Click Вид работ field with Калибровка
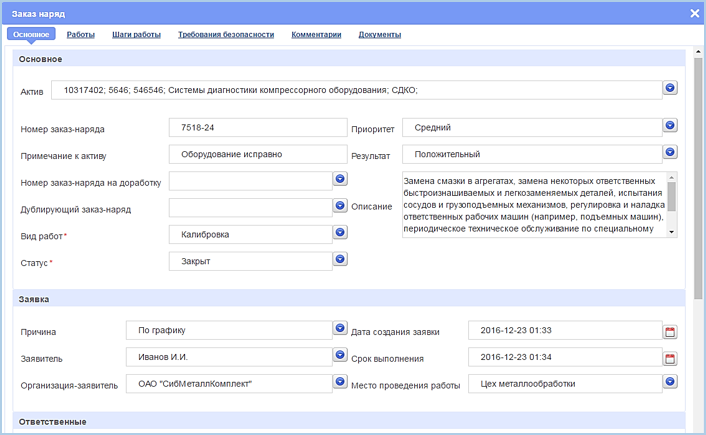The width and height of the screenshot is (706, 435). pos(251,235)
